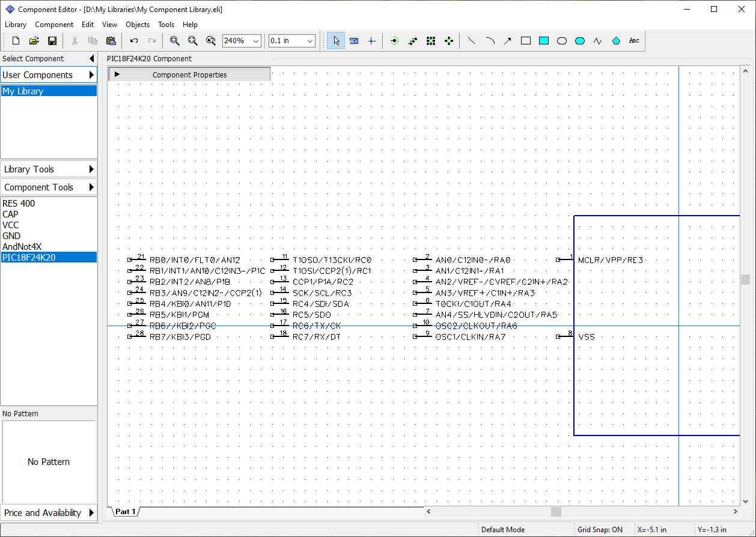Select the unfilled Ellipse tool
Screen dimensions: 756x537
[x=562, y=41]
